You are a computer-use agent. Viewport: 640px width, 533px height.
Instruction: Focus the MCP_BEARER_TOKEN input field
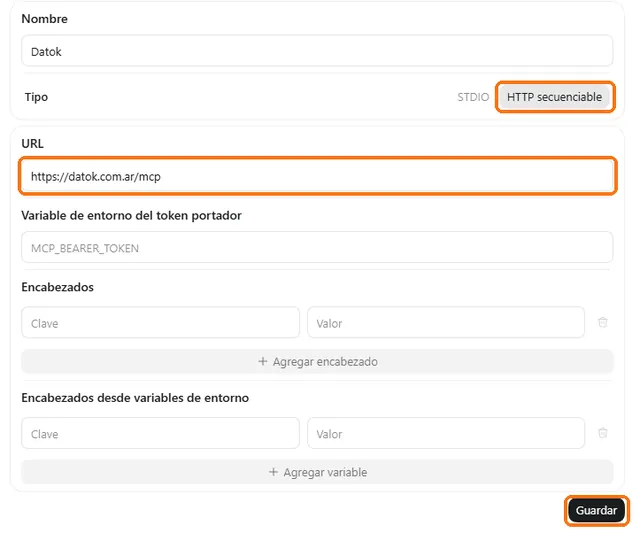pyautogui.click(x=317, y=248)
